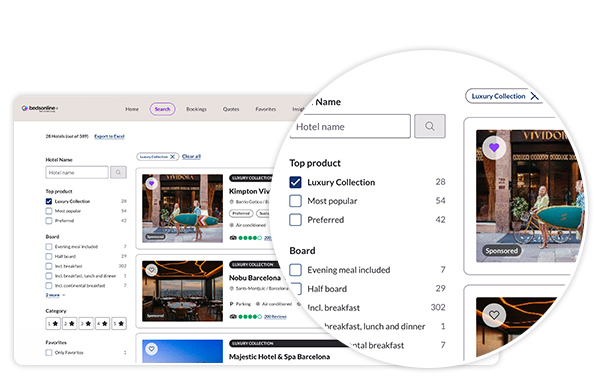Open the Kimpton hotel title
Screen dimensions: 596x379
tap(249, 191)
